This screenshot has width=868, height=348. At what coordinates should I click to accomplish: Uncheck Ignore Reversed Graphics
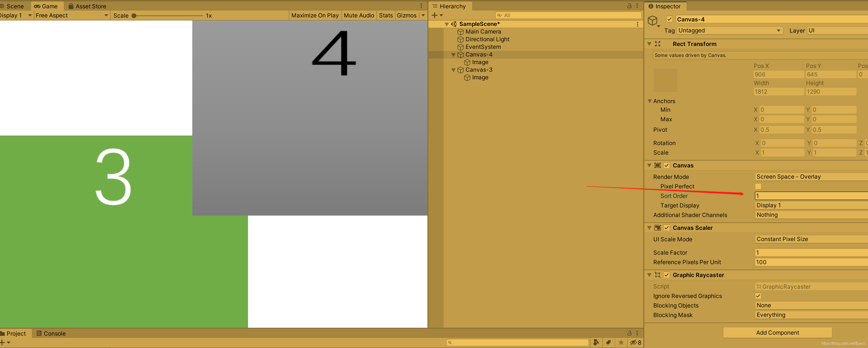tap(758, 296)
